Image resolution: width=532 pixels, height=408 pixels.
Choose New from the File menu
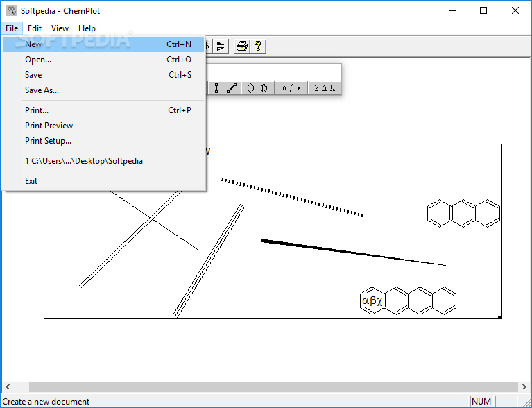103,44
